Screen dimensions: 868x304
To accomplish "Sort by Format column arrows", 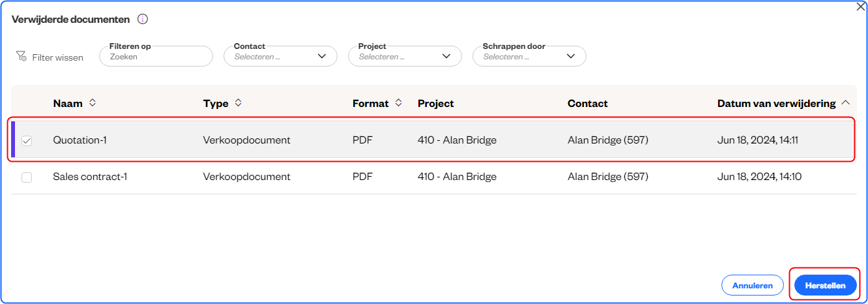I will tap(399, 103).
